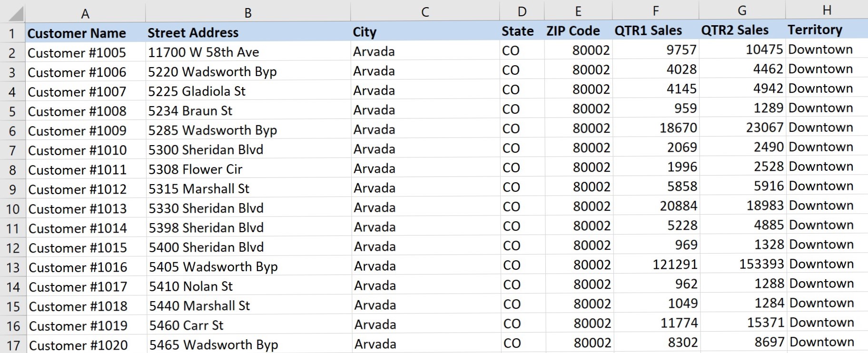Click the ZIP Code header cell
Viewport: 868px width, 353px height.
coord(573,31)
